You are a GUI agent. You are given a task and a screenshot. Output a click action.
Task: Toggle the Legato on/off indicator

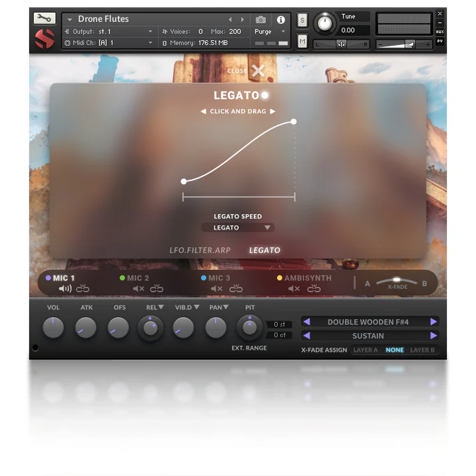click(x=265, y=96)
